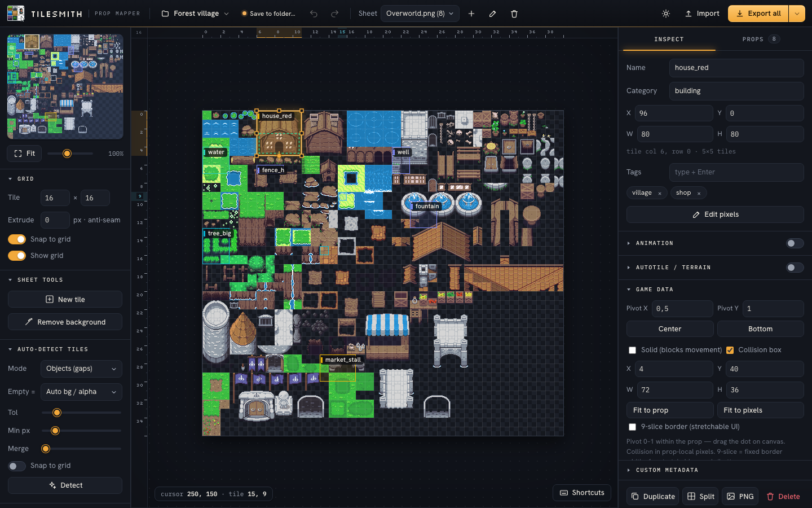Switch to the Props tab
The height and width of the screenshot is (508, 812).
click(x=761, y=39)
